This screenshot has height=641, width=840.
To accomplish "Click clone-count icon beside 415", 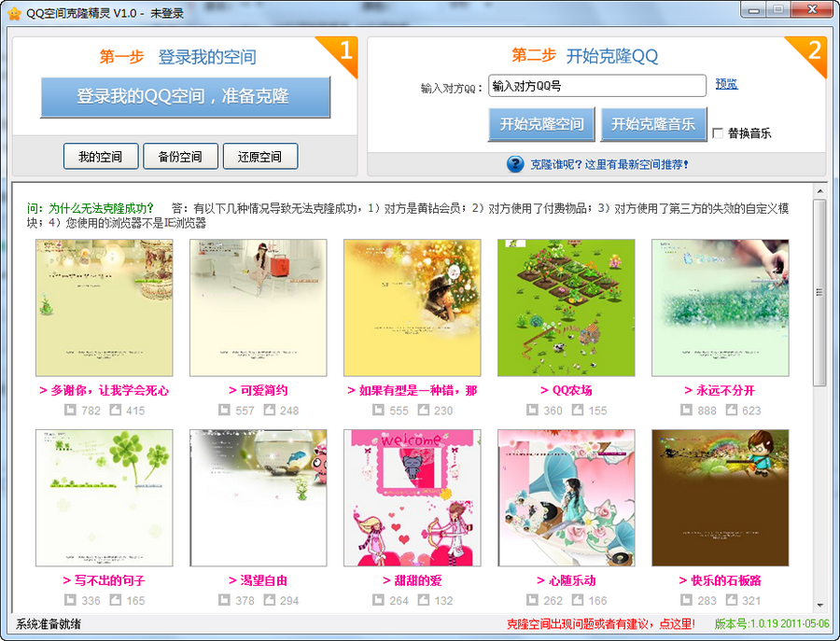I will click(x=115, y=410).
